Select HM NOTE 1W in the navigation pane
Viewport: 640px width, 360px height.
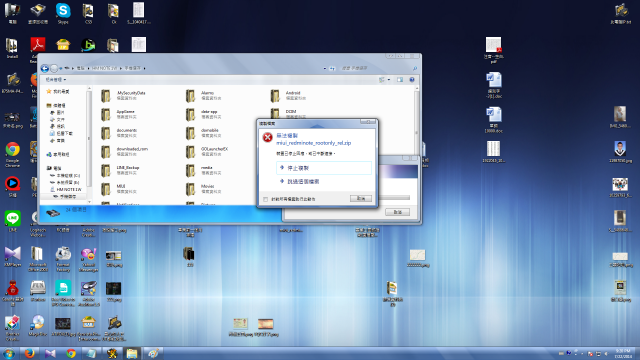pyautogui.click(x=66, y=189)
